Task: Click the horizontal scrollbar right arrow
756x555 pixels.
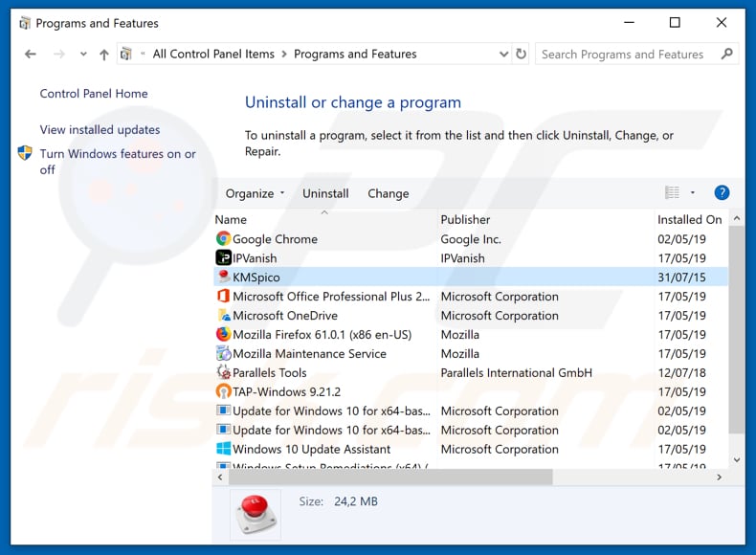Action: coord(720,477)
